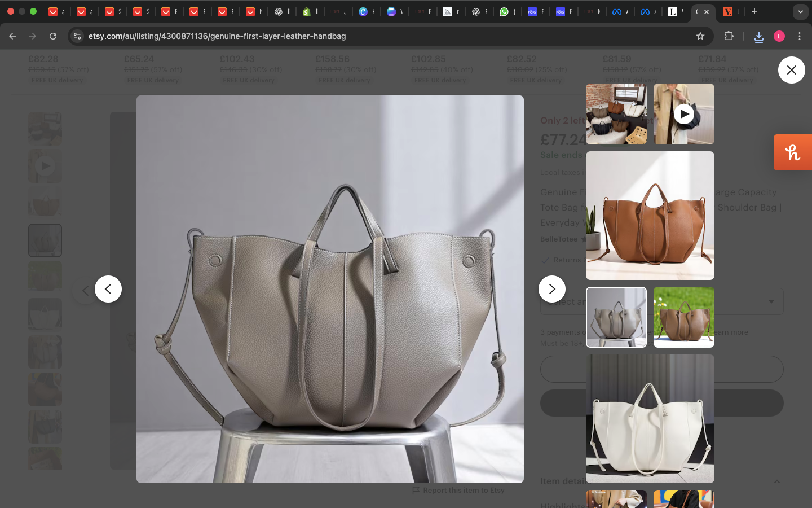Expand the tab search dropdown arrow
This screenshot has height=508, width=812.
pos(800,11)
